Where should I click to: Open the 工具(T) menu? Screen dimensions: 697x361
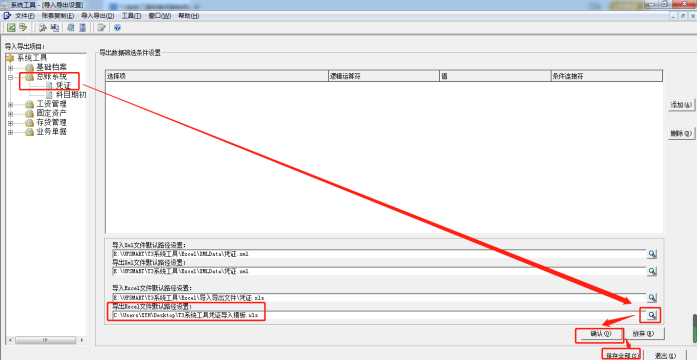pos(132,16)
